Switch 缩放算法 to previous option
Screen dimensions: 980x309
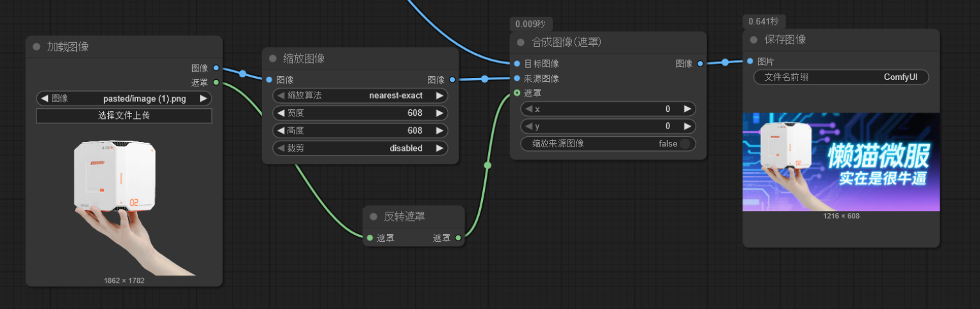(x=280, y=95)
